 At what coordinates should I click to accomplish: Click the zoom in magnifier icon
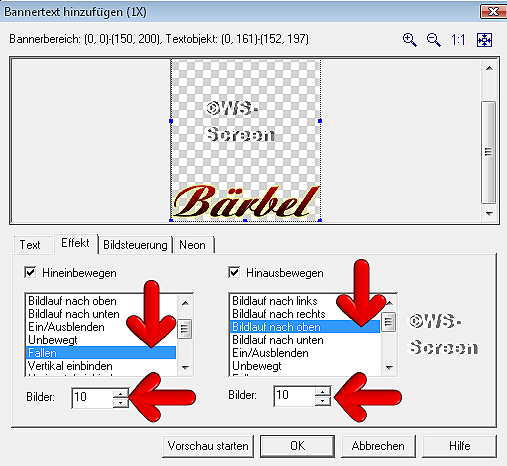pyautogui.click(x=409, y=40)
